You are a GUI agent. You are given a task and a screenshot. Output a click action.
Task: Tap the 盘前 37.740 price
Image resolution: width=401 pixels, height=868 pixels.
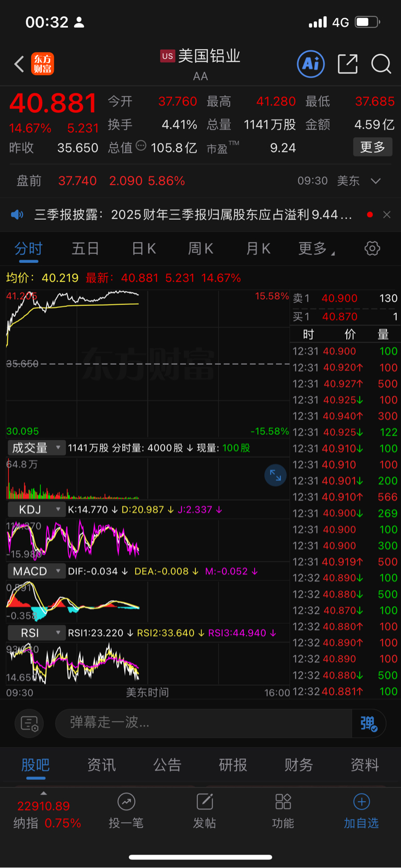(77, 181)
